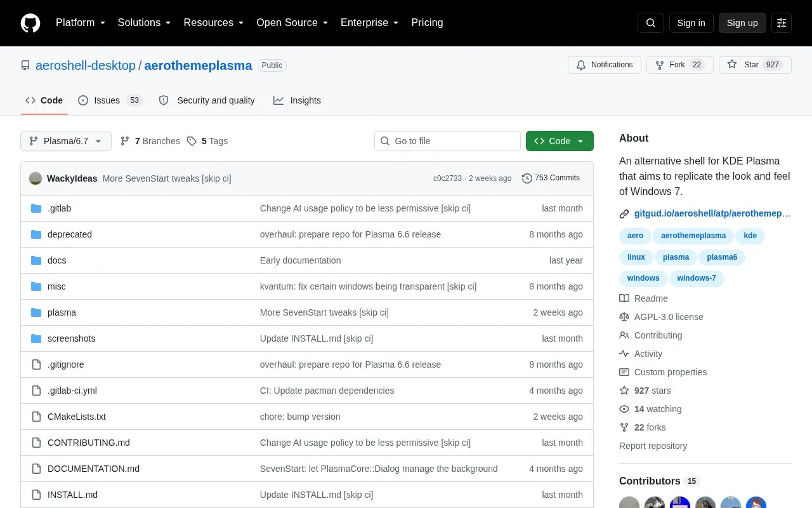Click the Go to file search field
Image resolution: width=812 pixels, height=508 pixels.
[447, 141]
